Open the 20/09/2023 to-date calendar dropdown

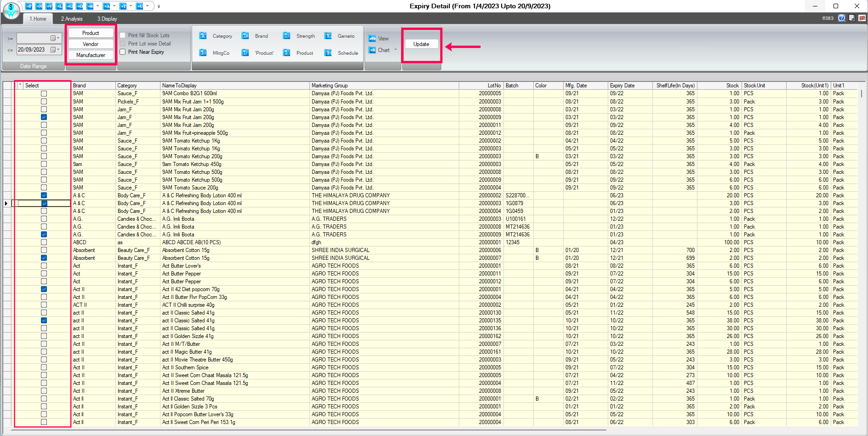[x=55, y=50]
